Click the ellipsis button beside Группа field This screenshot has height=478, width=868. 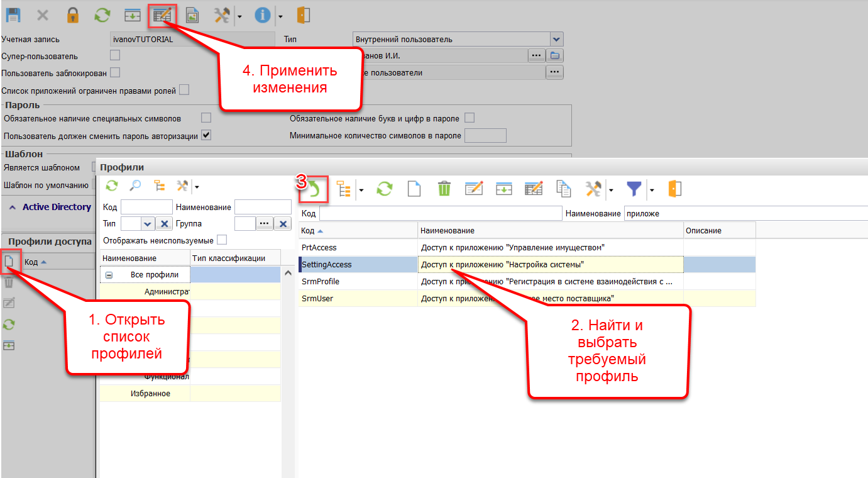coord(265,224)
